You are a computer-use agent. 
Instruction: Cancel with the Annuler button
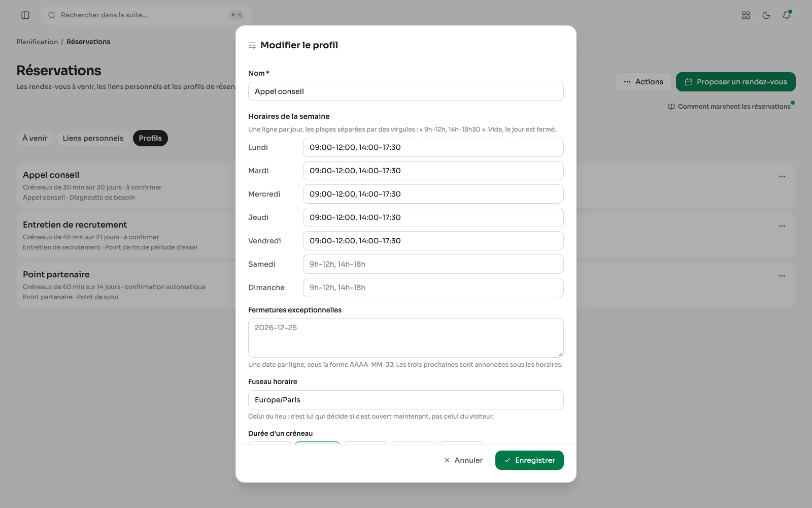coord(463,460)
